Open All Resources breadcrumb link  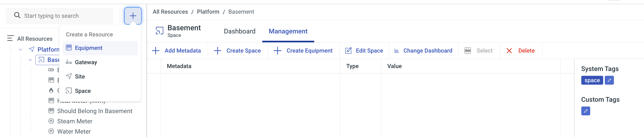(x=170, y=12)
